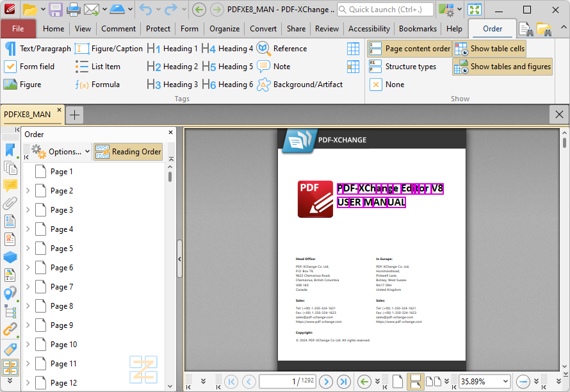Expand Page 3 in Order tree
The height and width of the screenshot is (392, 570).
28,210
